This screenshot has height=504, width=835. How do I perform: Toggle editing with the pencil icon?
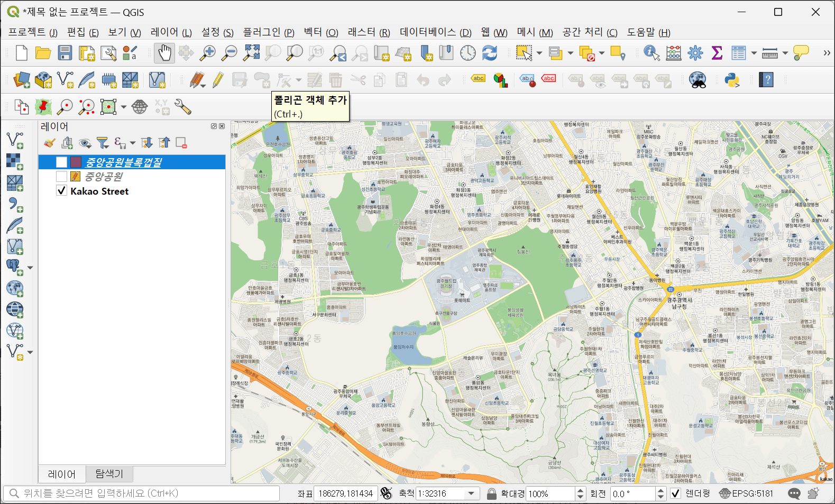(218, 80)
